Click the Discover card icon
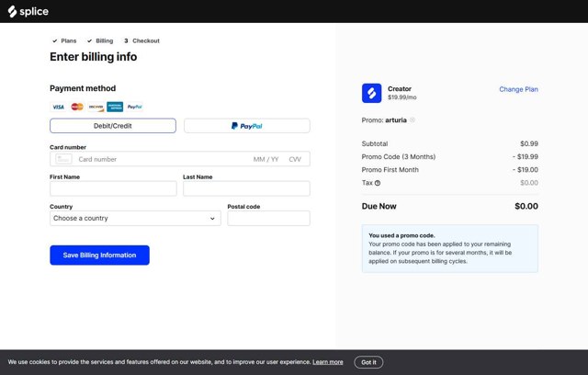This screenshot has width=588, height=375. 96,107
